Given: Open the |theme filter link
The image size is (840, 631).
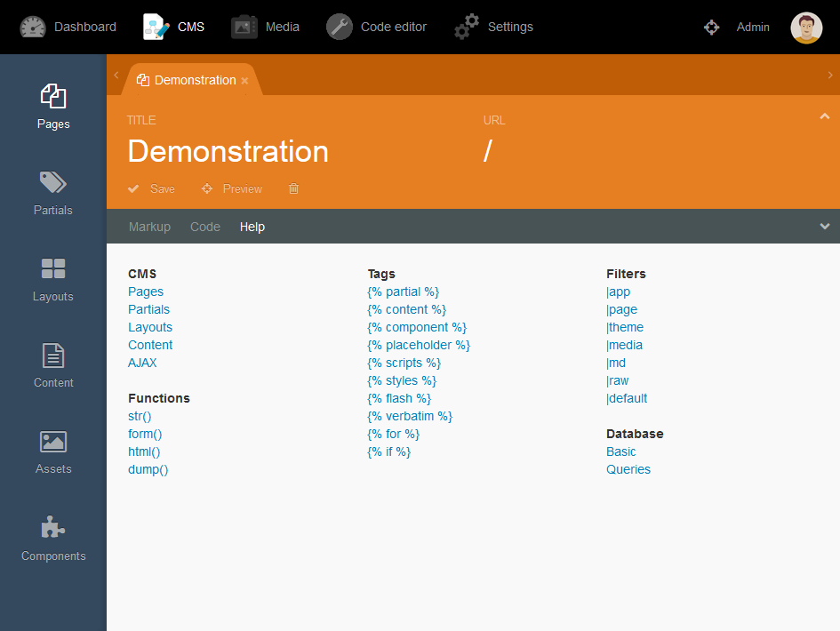Looking at the screenshot, I should 625,327.
